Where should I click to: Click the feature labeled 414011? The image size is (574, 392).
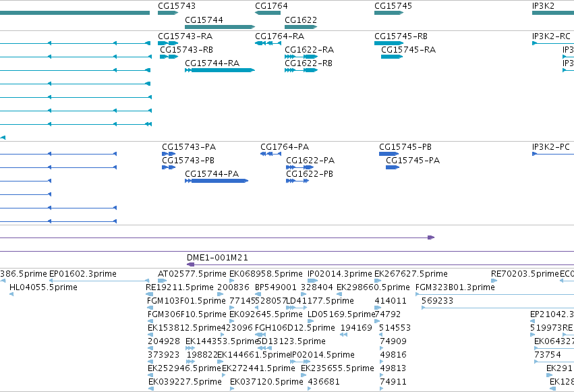(x=378, y=308)
